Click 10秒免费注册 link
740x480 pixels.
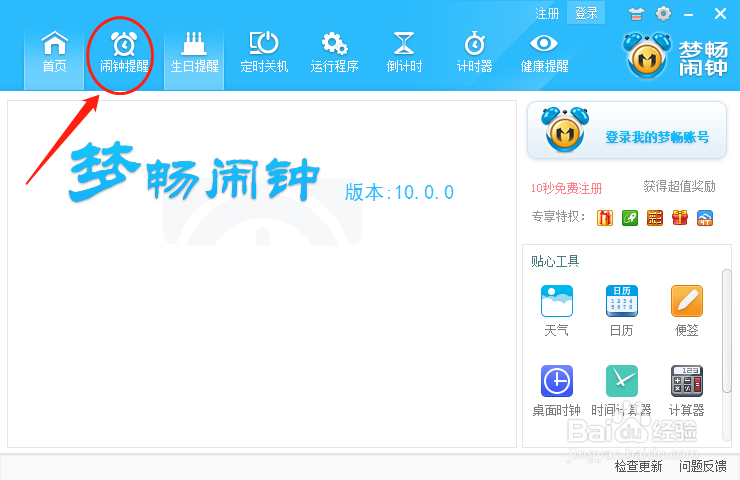click(566, 188)
